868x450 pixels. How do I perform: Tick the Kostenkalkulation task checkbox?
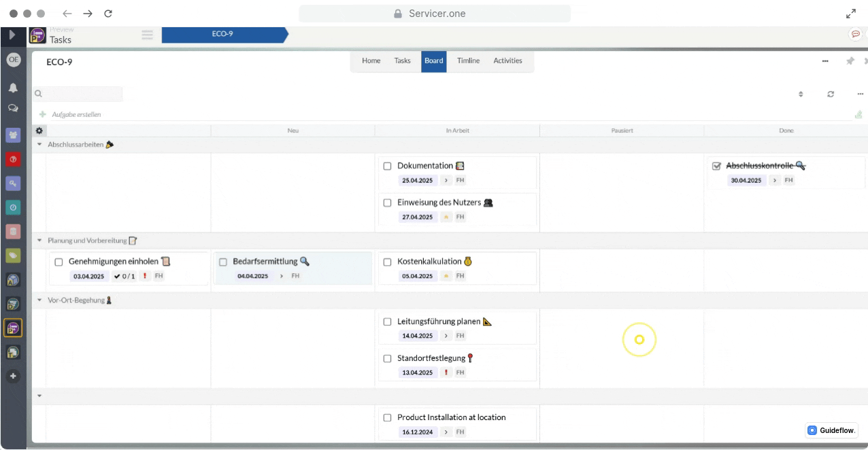click(388, 262)
